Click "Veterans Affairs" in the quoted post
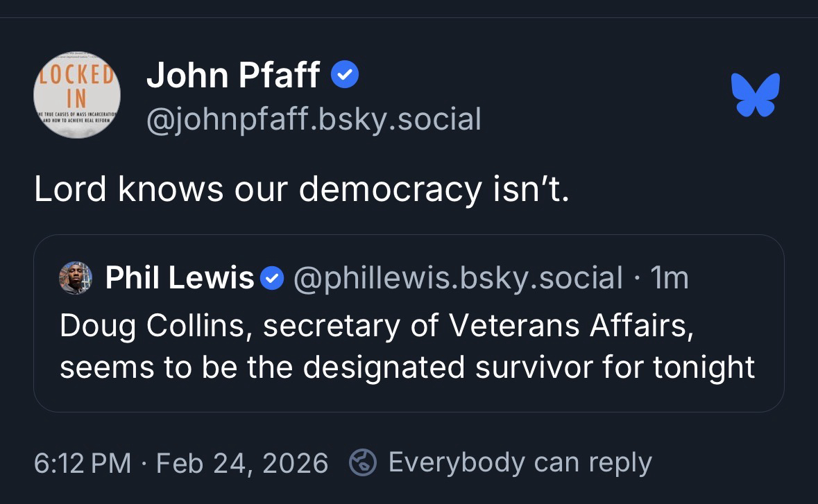The height and width of the screenshot is (504, 818). pos(571,325)
